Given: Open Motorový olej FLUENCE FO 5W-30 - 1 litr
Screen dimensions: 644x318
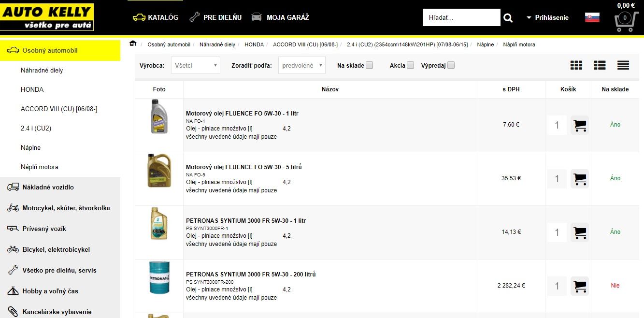Looking at the screenshot, I should (x=242, y=114).
